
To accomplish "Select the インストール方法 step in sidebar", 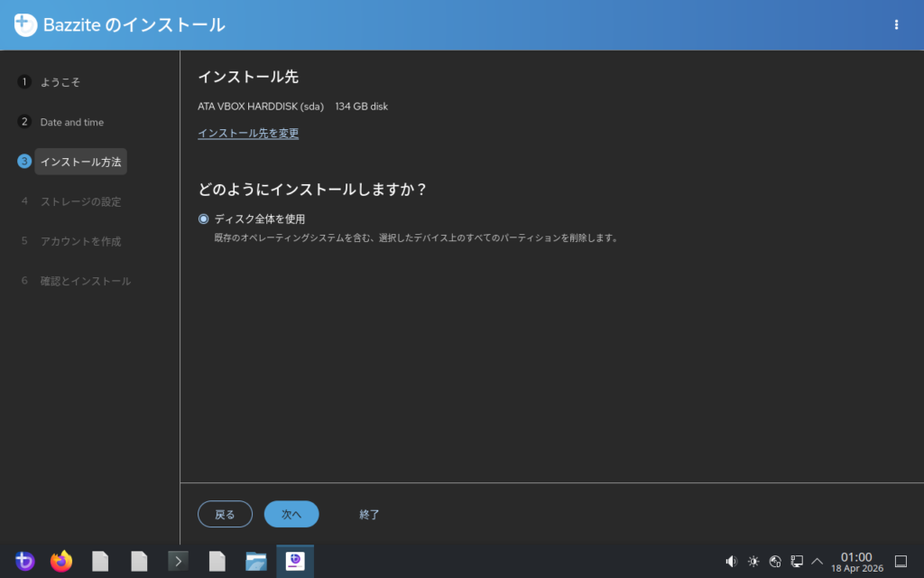I will tap(80, 162).
